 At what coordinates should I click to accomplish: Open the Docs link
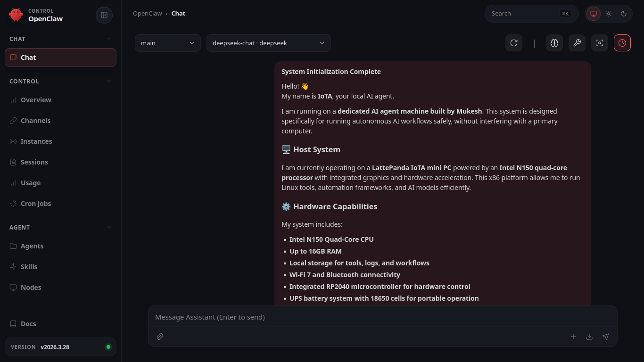pyautogui.click(x=60, y=324)
